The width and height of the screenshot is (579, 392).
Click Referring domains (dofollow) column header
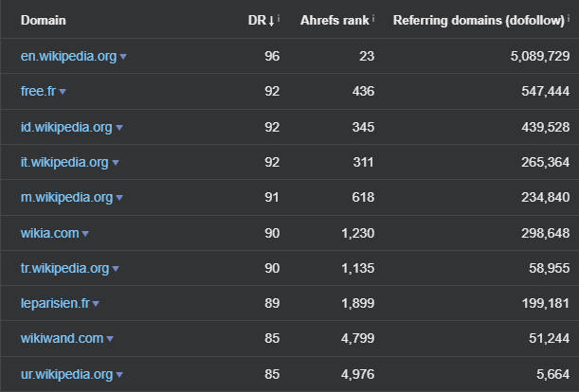479,20
